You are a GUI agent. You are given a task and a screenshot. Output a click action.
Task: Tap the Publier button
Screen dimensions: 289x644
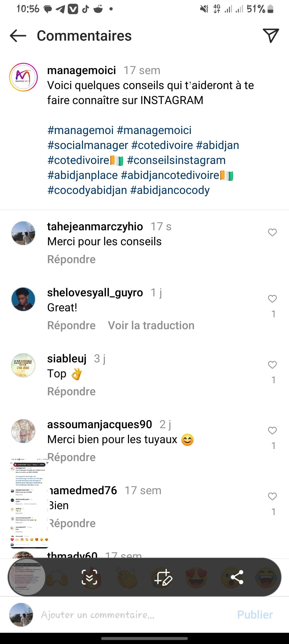coord(255,615)
